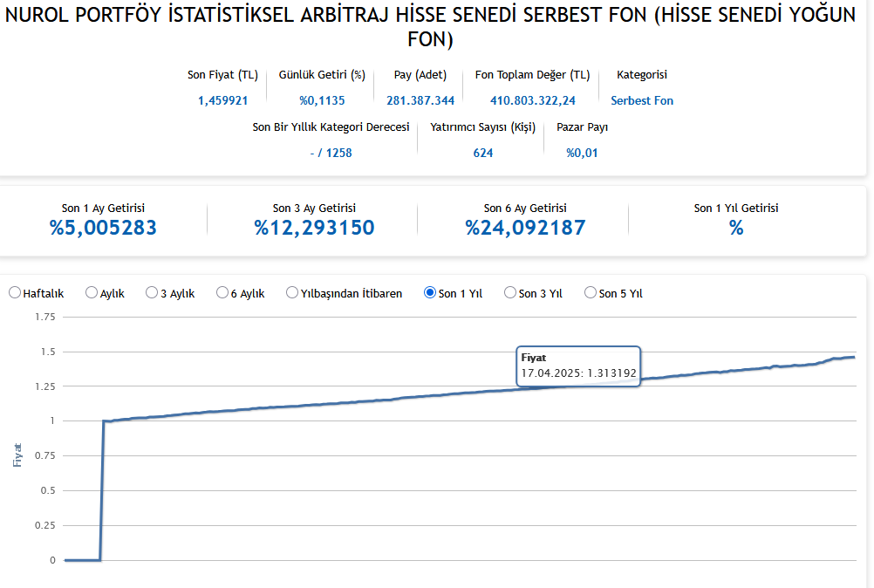
Task: Select Yılbaşından İtibaren radio option
Action: tap(292, 293)
